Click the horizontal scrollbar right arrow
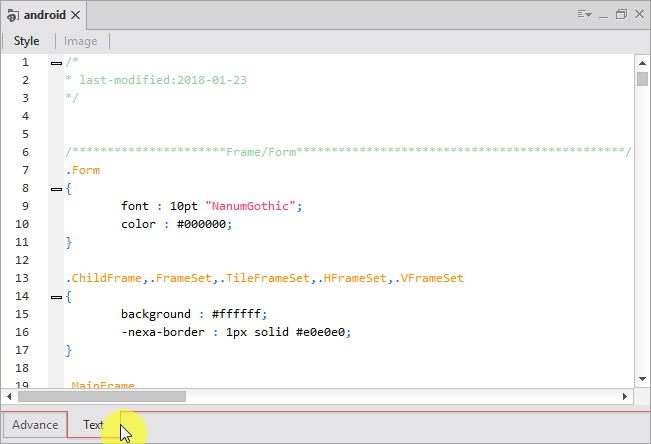This screenshot has height=444, width=651. 625,396
